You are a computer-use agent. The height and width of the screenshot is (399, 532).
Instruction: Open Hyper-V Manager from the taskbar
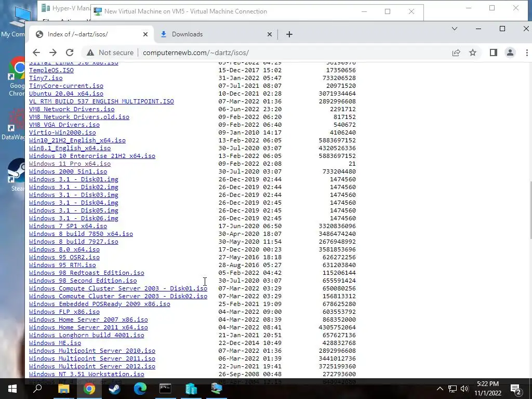click(x=191, y=389)
